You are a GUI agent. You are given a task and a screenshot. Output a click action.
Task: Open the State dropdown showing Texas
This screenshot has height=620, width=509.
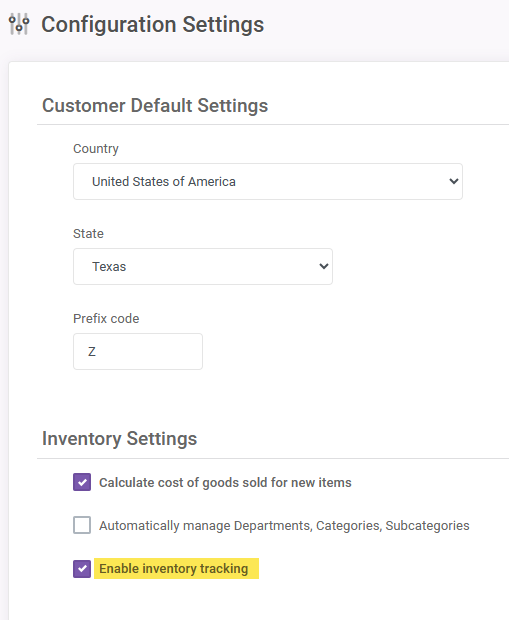pyautogui.click(x=203, y=267)
